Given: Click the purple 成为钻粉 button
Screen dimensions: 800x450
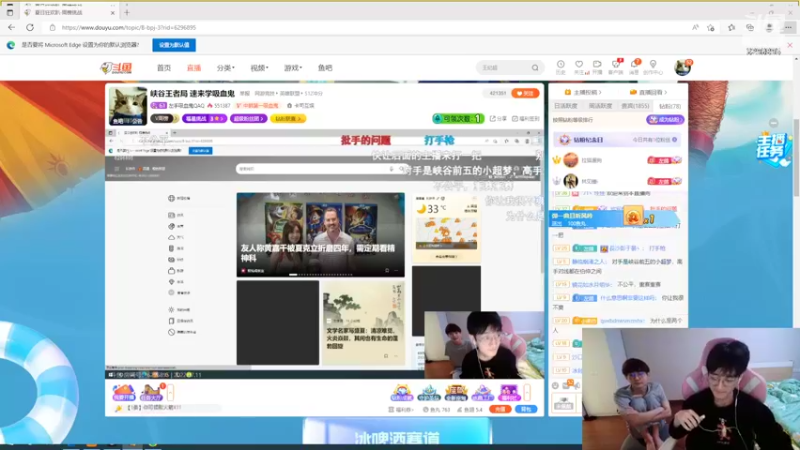Looking at the screenshot, I should pos(665,119).
